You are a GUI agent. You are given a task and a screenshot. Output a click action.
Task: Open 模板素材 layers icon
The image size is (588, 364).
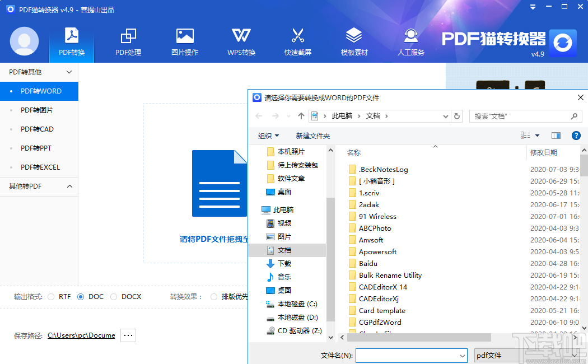pos(354,41)
